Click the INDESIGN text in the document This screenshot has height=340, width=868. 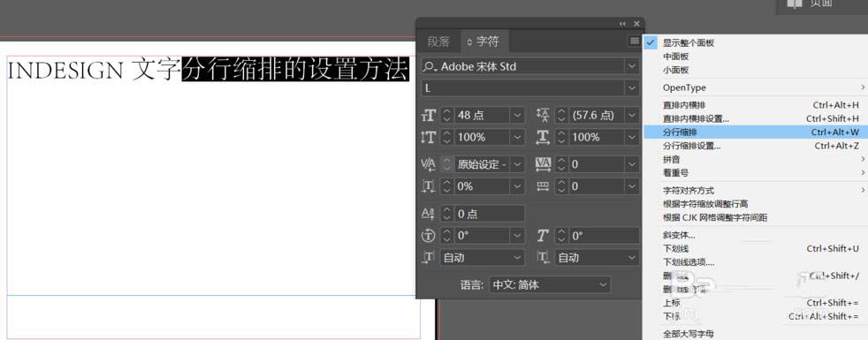[x=66, y=71]
